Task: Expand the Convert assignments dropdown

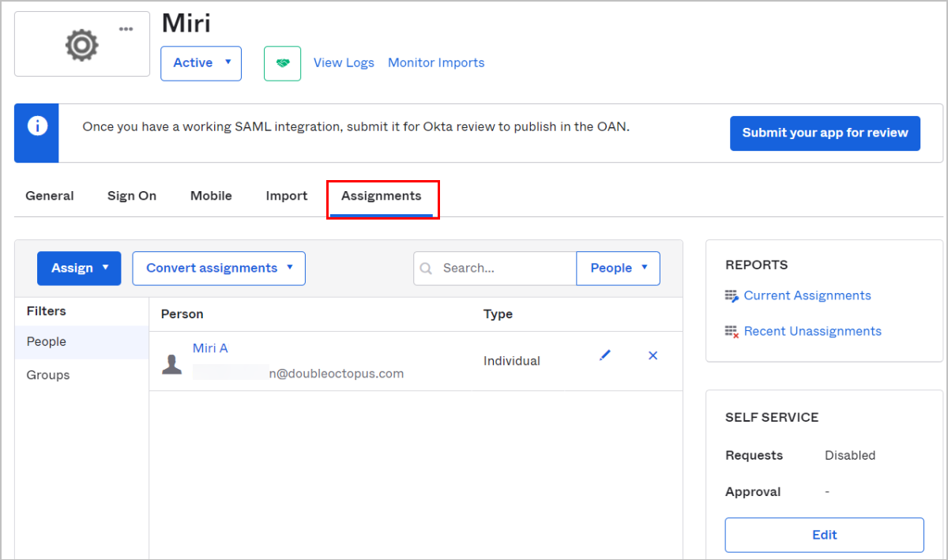Action: pos(219,269)
